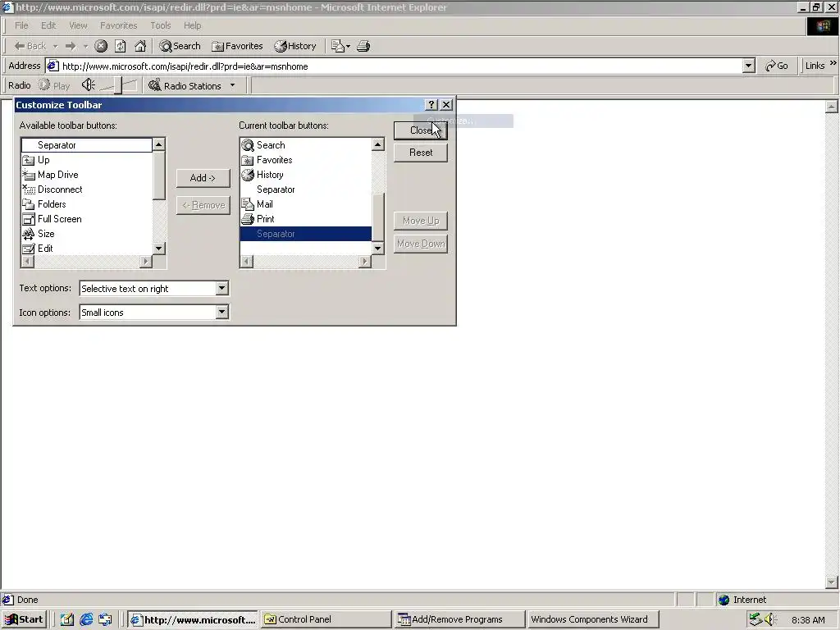Switch to Control Panel in the taskbar
The height and width of the screenshot is (630, 840).
pos(326,619)
